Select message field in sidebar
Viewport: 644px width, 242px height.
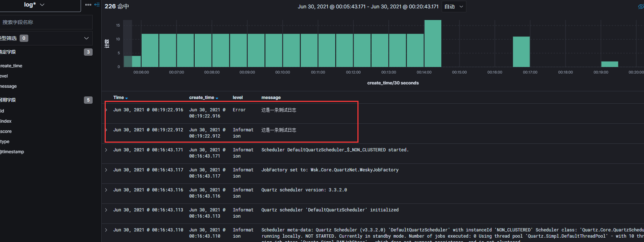click(8, 86)
